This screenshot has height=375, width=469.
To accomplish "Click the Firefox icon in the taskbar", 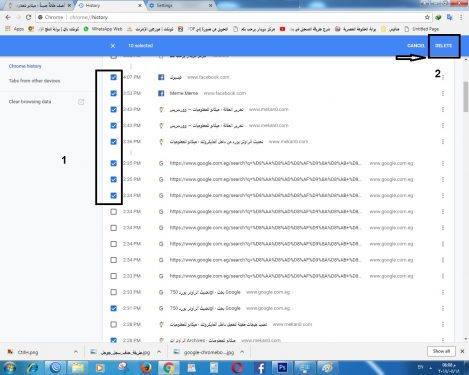I will [146, 368].
